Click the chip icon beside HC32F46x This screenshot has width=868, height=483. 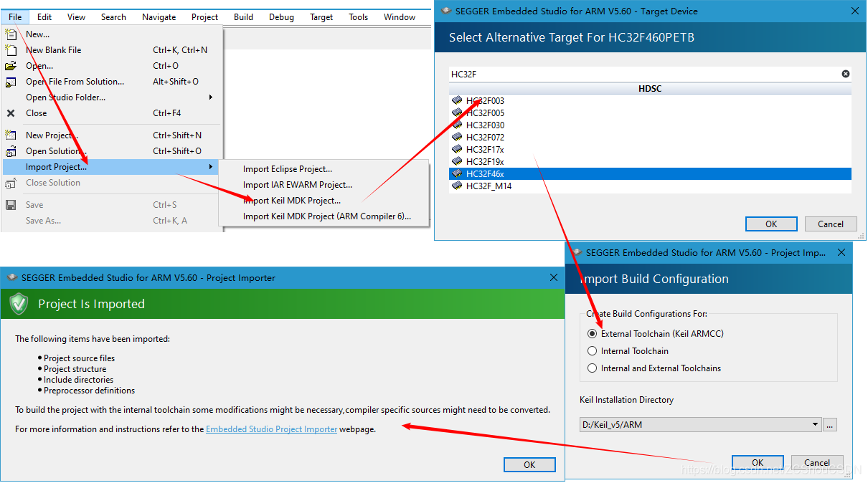coord(457,174)
